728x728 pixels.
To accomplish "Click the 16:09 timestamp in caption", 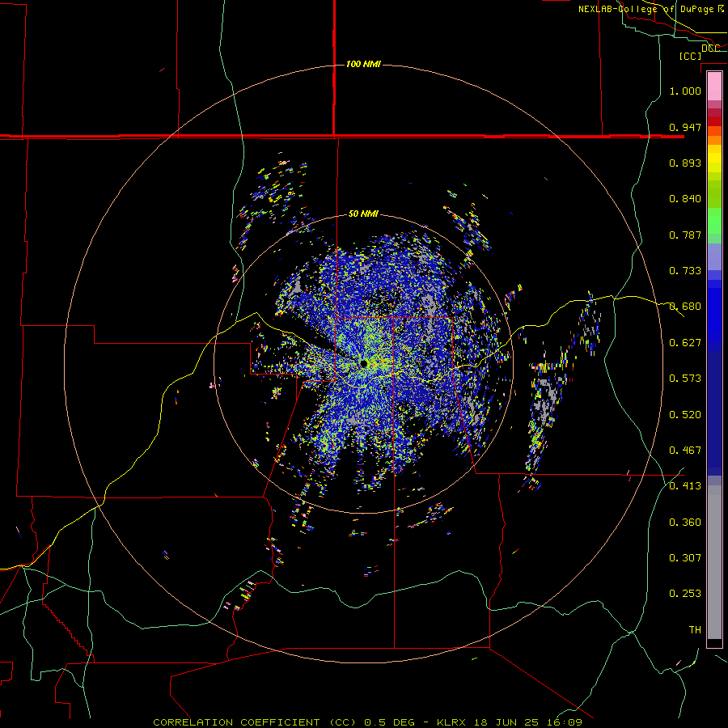I will (566, 722).
